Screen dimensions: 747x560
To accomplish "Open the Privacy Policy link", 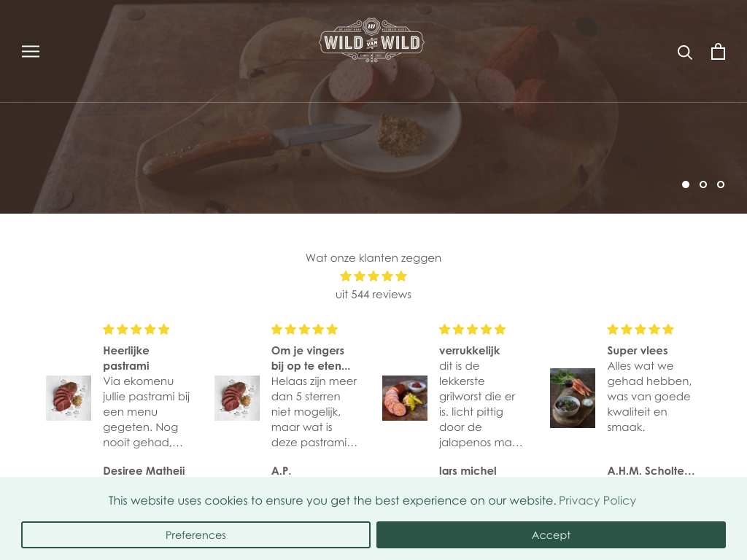I will (597, 500).
